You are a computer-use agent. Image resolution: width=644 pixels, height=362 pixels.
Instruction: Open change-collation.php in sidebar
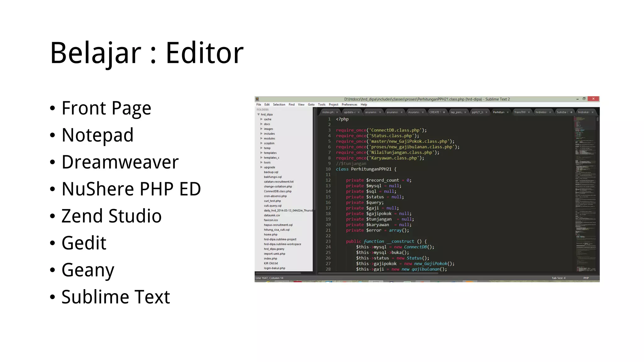278,186
